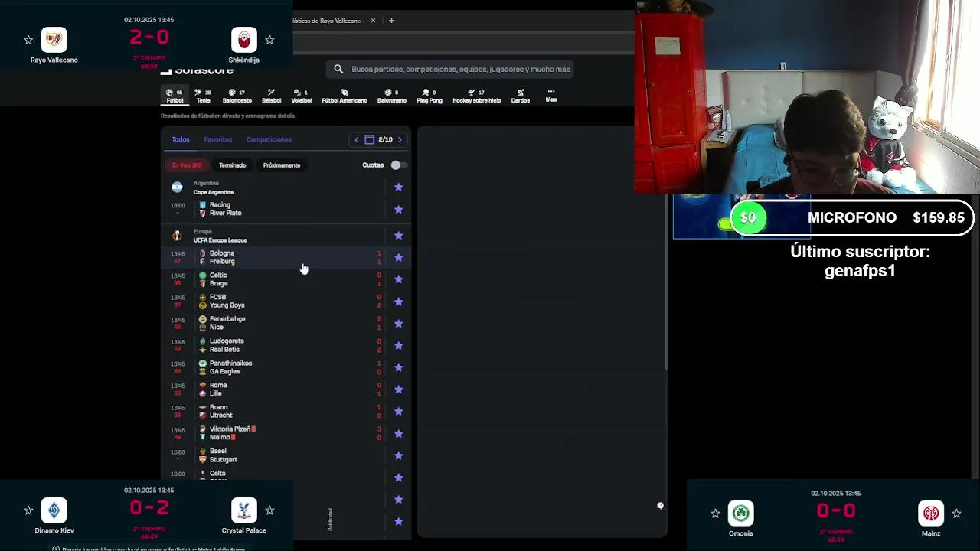Star the Roma vs Lille match
Screen dimensions: 980x551
[398, 390]
